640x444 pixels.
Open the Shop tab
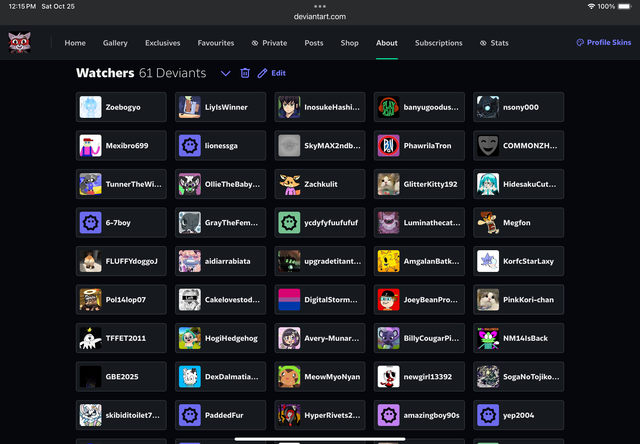(x=350, y=43)
